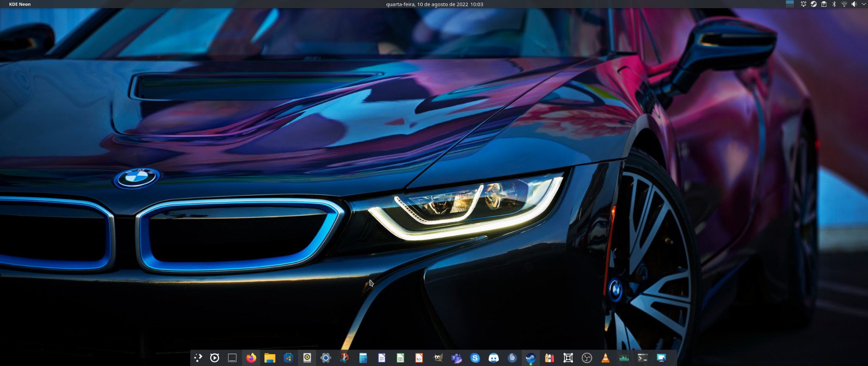Image resolution: width=868 pixels, height=366 pixels.
Task: Open the Wi-Fi network tray icon
Action: (844, 4)
